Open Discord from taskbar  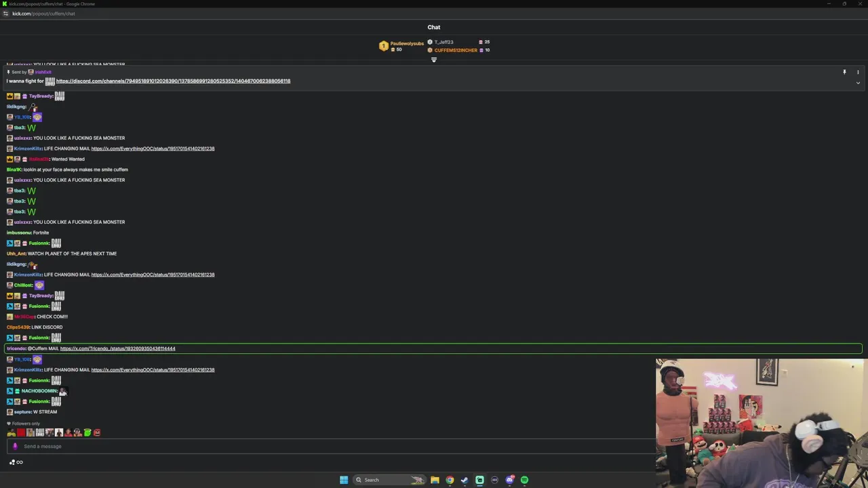coord(509,480)
